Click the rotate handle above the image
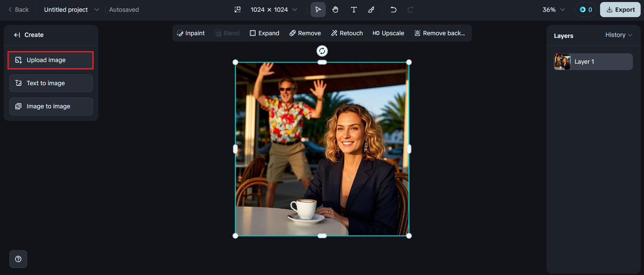 pyautogui.click(x=322, y=51)
